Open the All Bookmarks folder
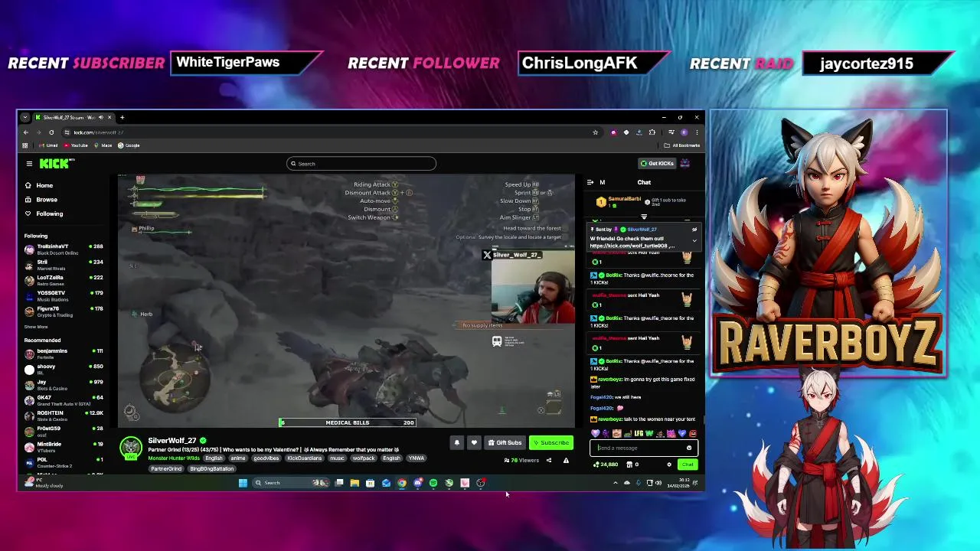Image resolution: width=980 pixels, height=551 pixels. 683,145
